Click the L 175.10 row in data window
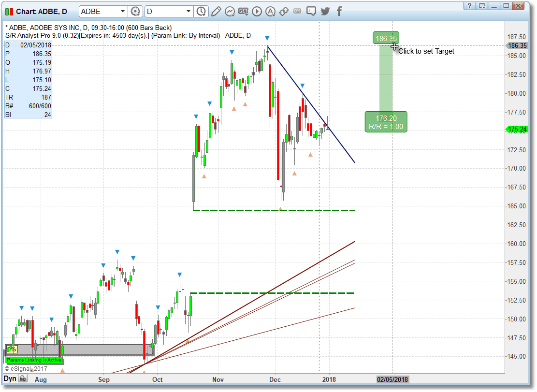The height and width of the screenshot is (392, 537). click(x=28, y=80)
